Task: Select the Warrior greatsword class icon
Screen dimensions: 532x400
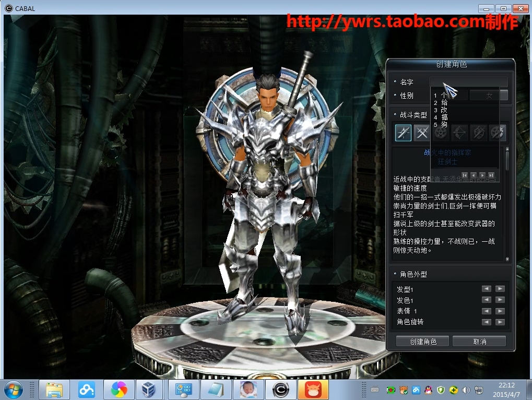Action: tap(403, 133)
